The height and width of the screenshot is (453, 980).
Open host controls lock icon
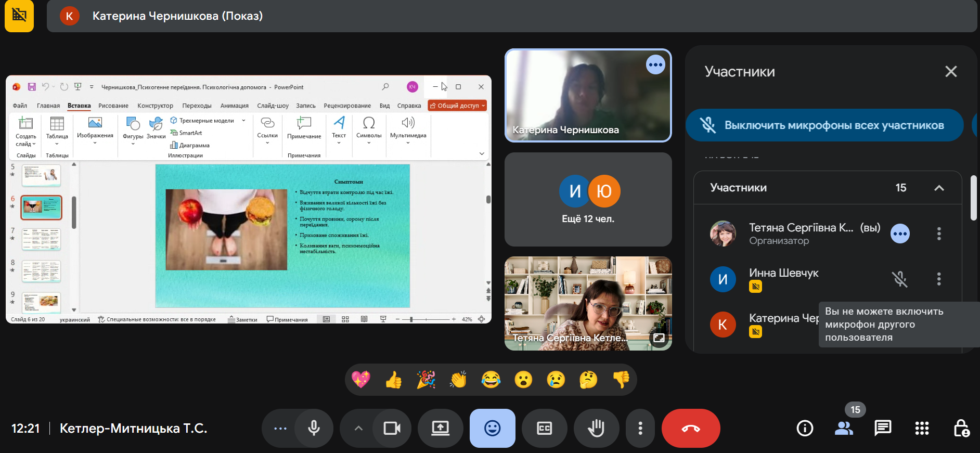[x=961, y=429]
